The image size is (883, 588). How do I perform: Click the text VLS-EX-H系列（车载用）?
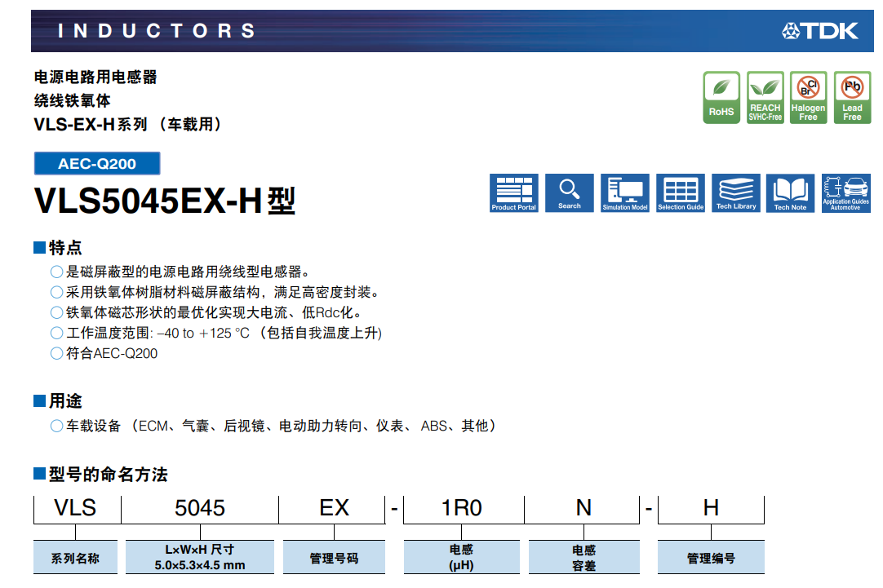130,124
